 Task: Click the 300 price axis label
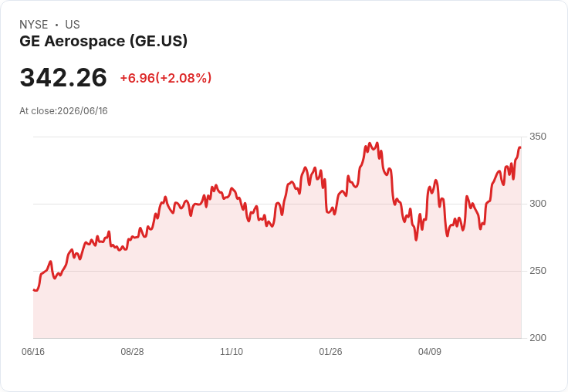(538, 204)
